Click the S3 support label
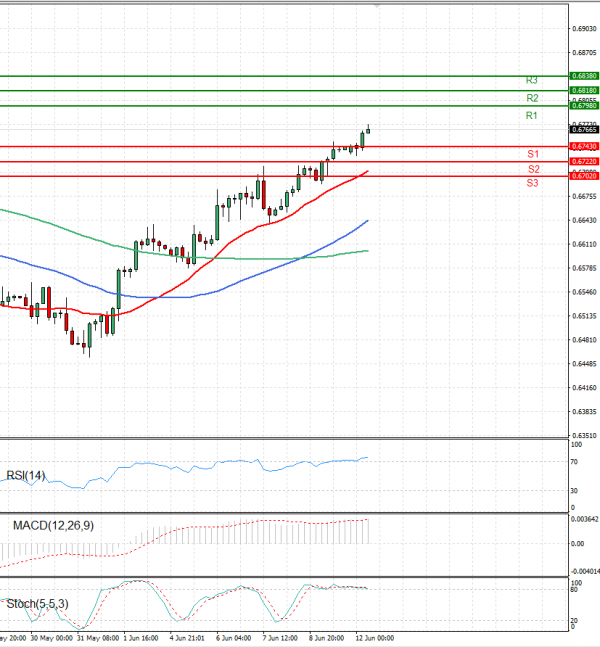Screen dimensions: 600x647 [x=533, y=183]
